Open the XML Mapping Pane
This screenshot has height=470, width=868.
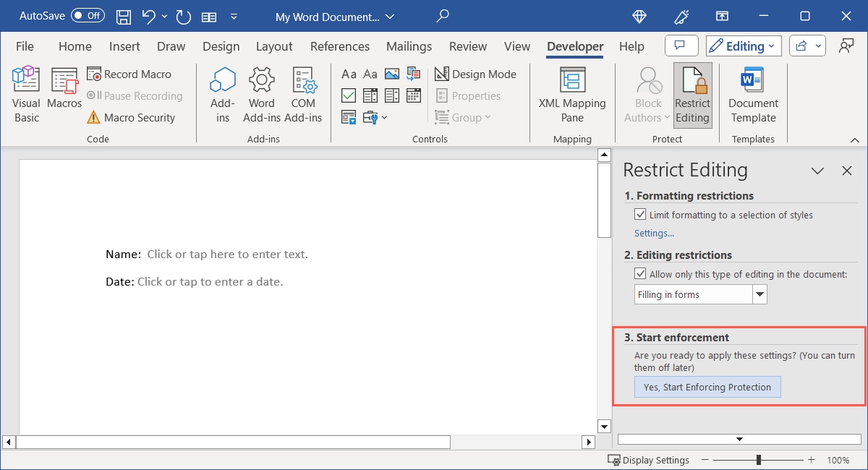point(572,94)
